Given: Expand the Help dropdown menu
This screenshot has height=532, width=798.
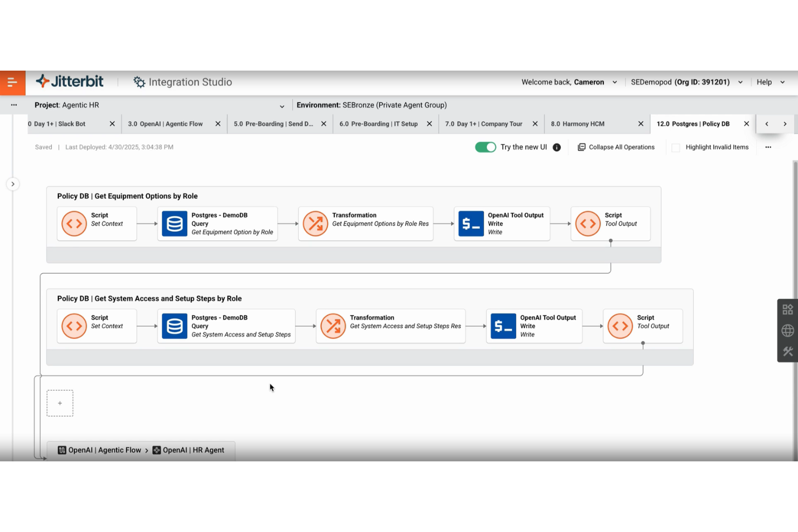Looking at the screenshot, I should click(x=782, y=82).
